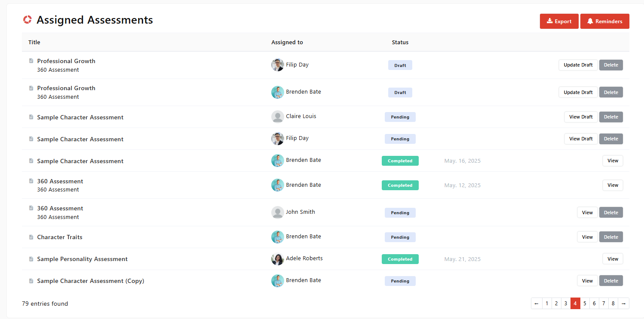Delete Brenden Bate's Professional Growth draft
Viewport: 644px width, 319px height.
[611, 92]
